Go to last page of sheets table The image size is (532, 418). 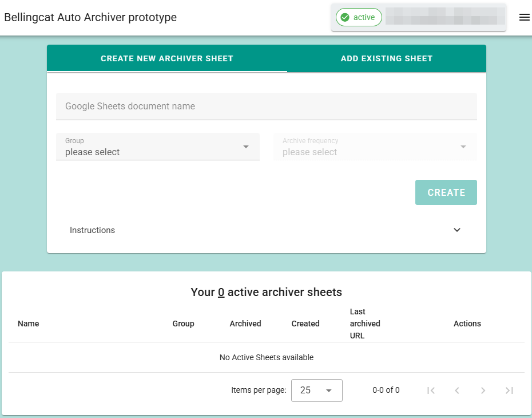(509, 391)
